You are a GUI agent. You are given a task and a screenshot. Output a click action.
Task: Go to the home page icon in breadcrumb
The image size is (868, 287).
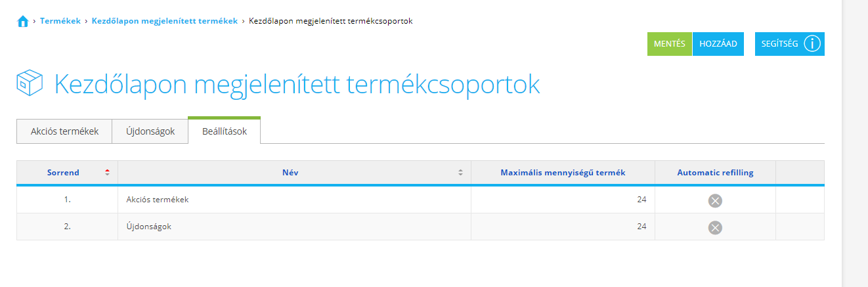[x=22, y=21]
